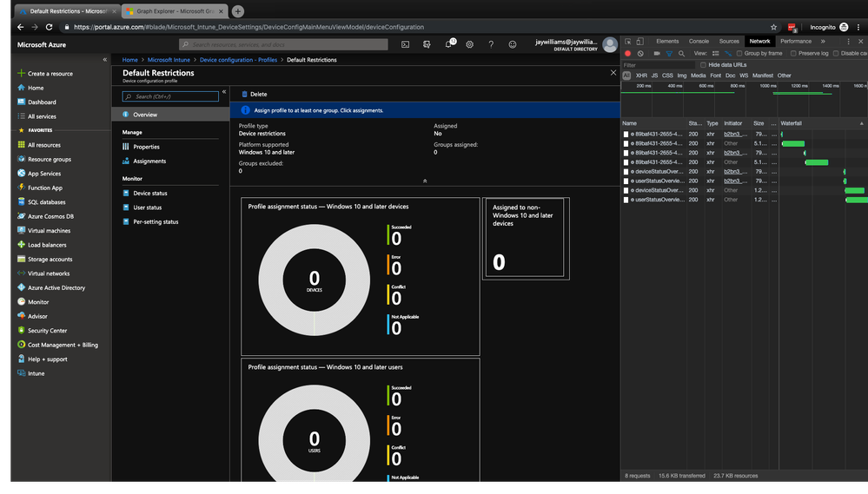
Task: Click the Assigned to non-Windows devices tile
Action: [x=526, y=238]
